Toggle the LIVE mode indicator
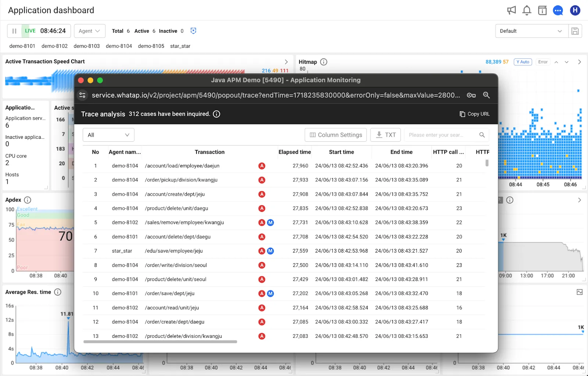588x376 pixels. (x=30, y=31)
